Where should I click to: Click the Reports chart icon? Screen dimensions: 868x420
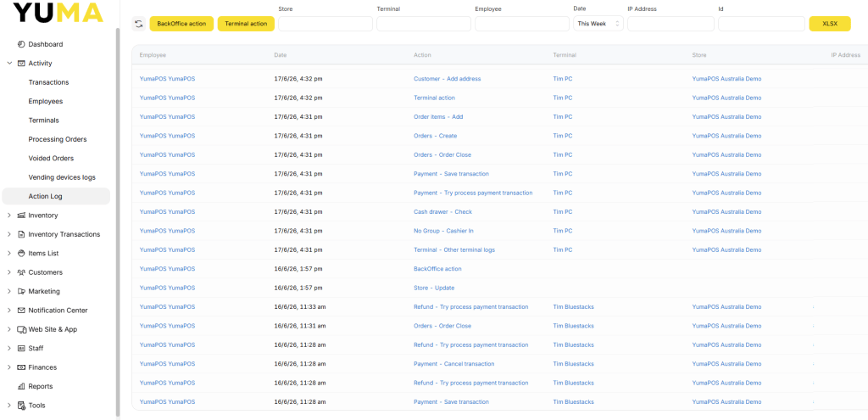click(21, 386)
